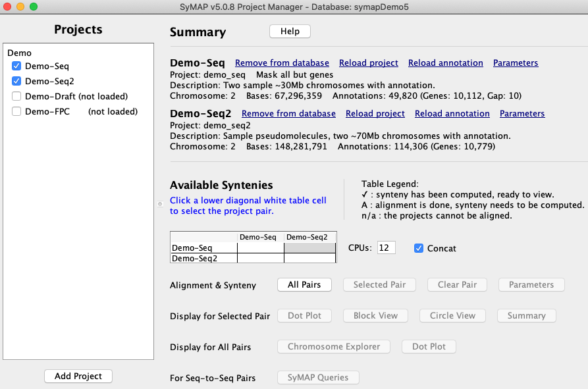Reload project for Demo-Seq
This screenshot has width=588, height=389.
pyautogui.click(x=369, y=63)
